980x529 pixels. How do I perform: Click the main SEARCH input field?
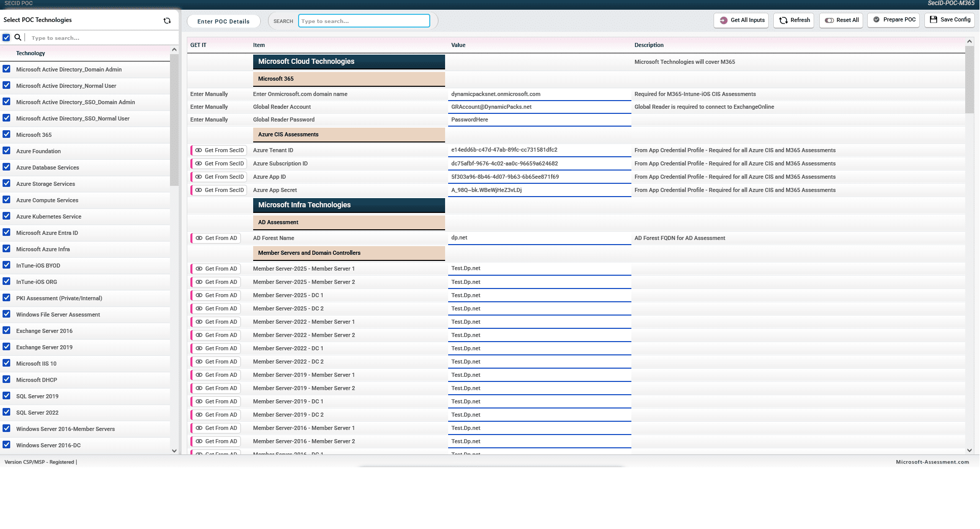364,21
